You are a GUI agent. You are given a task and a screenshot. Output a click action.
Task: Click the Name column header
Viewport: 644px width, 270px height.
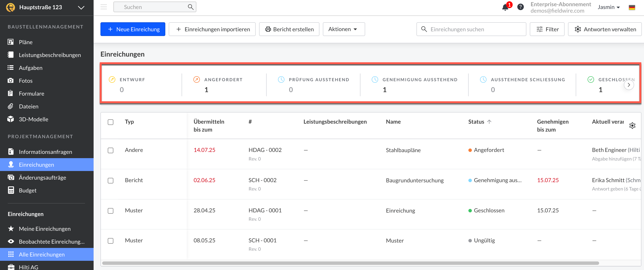coord(393,122)
